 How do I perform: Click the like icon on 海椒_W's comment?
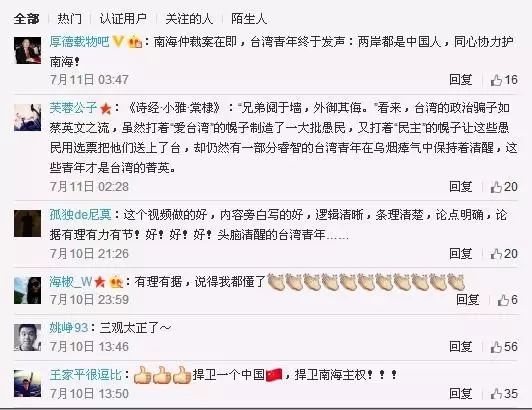pos(503,300)
